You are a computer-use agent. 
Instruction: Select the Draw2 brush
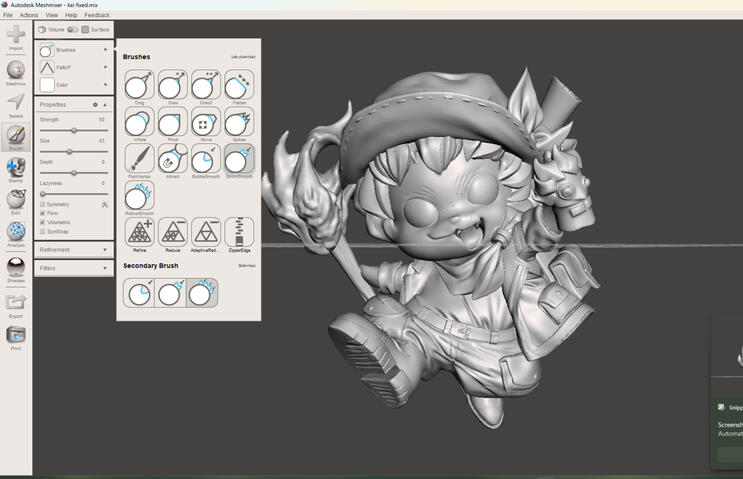[206, 87]
